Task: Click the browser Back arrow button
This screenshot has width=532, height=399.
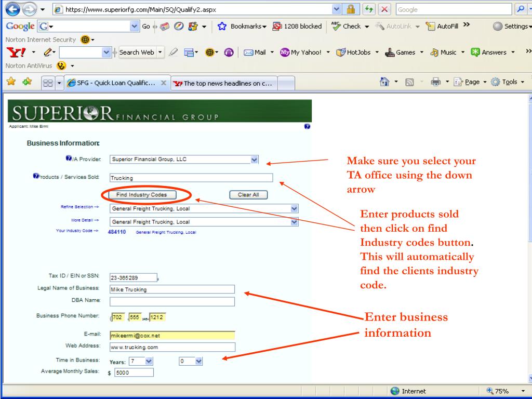Action: point(12,9)
